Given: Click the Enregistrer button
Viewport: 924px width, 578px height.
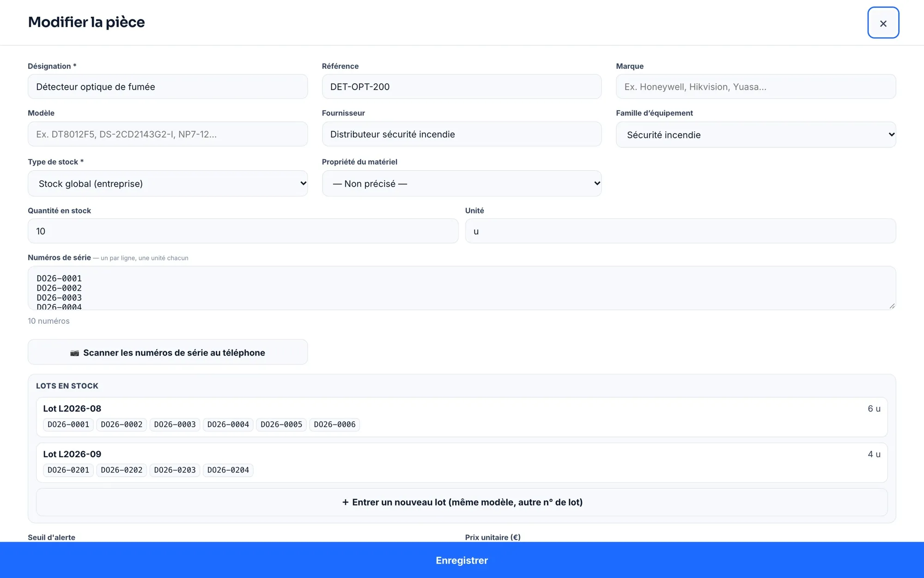Looking at the screenshot, I should tap(462, 560).
